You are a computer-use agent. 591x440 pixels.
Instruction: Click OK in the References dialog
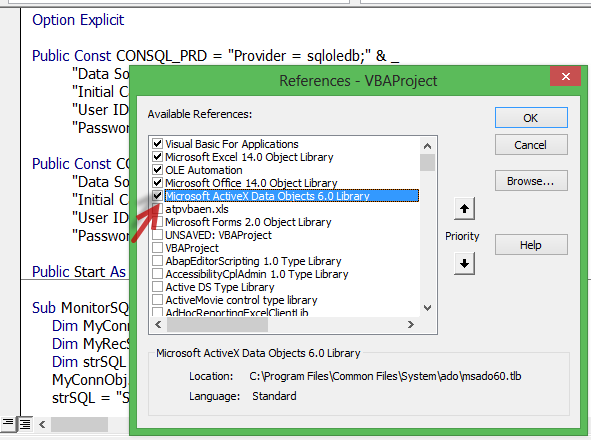click(531, 118)
